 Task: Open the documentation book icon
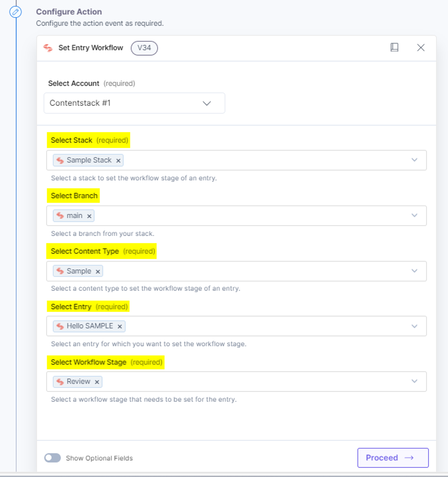coord(394,47)
